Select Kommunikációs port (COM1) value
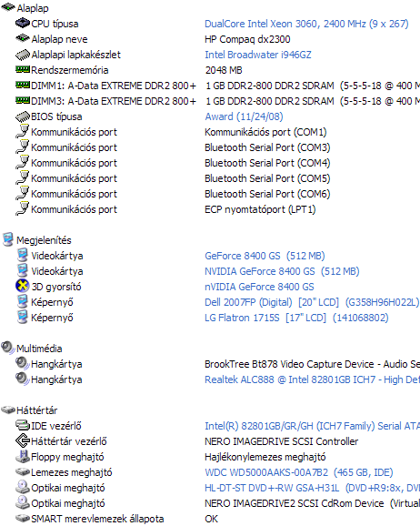Image resolution: width=420 pixels, height=526 pixels. point(265,132)
